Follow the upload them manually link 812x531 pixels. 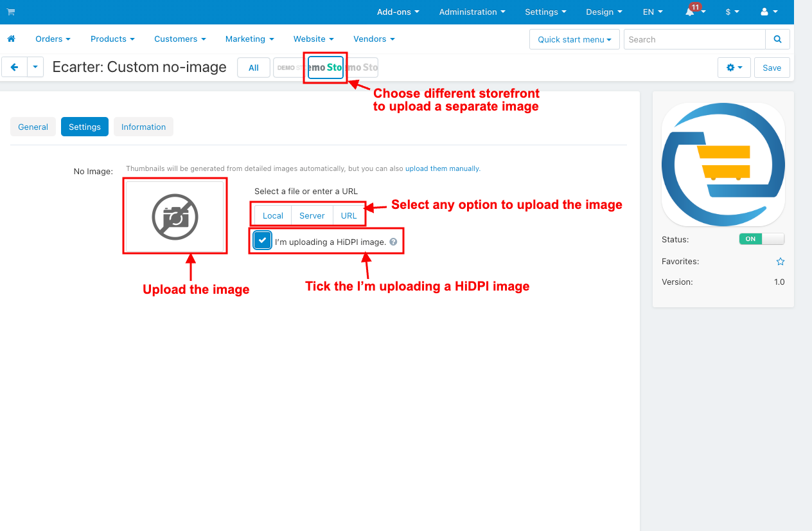pyautogui.click(x=442, y=168)
